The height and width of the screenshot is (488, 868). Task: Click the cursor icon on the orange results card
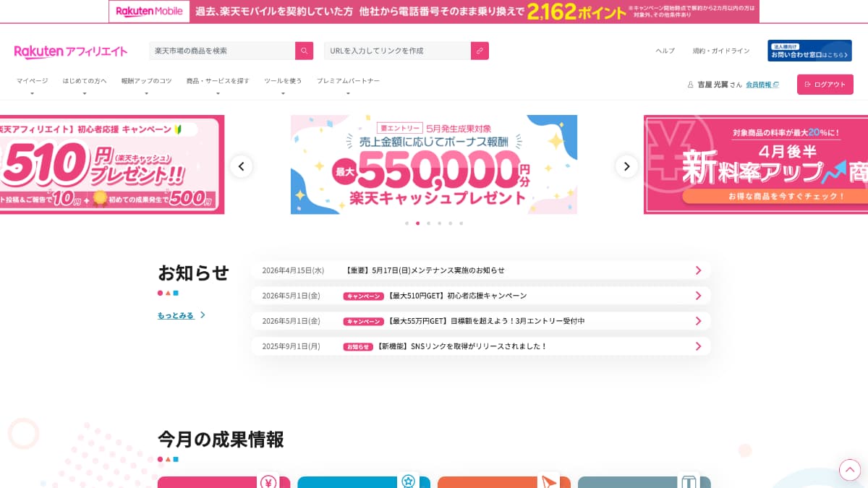coord(548,481)
